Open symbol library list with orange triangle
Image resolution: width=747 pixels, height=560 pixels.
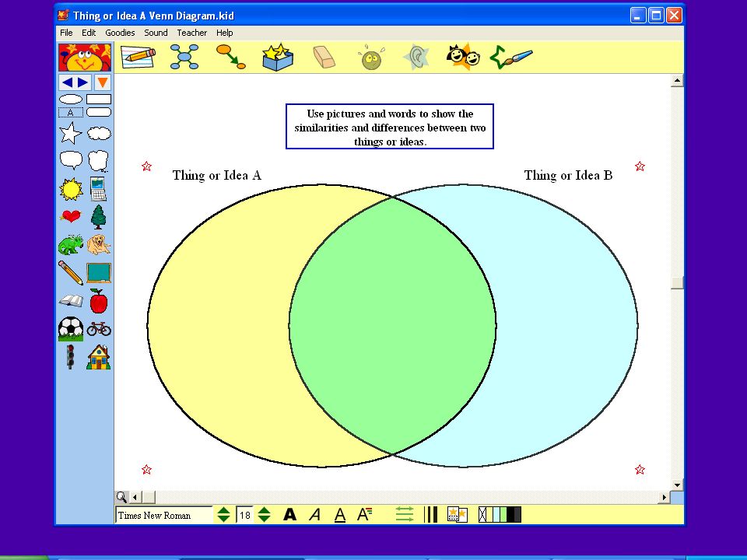point(102,82)
